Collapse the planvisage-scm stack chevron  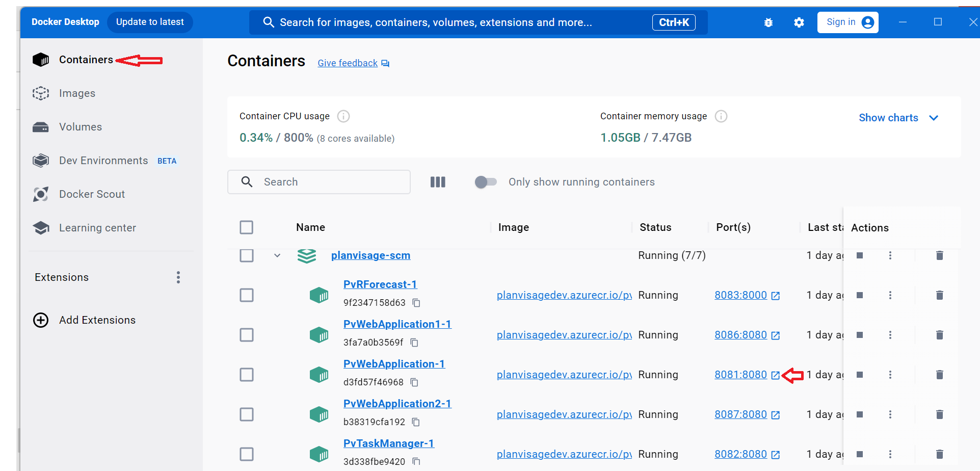(277, 255)
